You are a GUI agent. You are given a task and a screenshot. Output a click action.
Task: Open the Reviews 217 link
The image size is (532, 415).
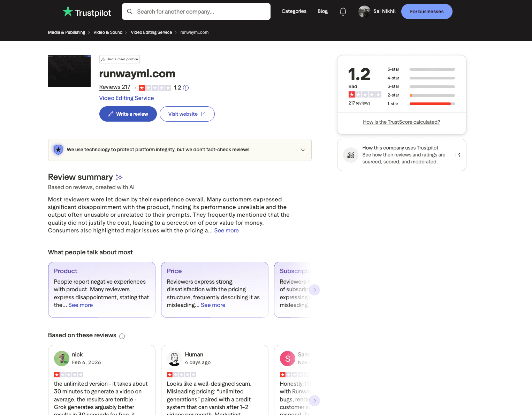pyautogui.click(x=115, y=87)
